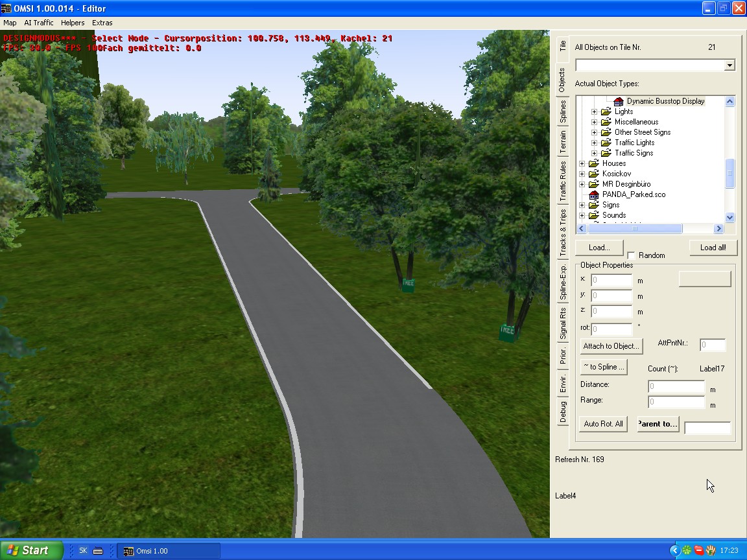This screenshot has width=747, height=560.
Task: Click the Houses folder icon
Action: click(593, 163)
